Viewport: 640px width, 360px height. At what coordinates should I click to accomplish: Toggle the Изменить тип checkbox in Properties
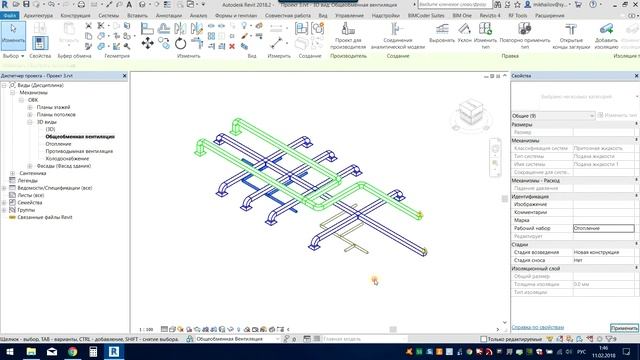tap(600, 116)
